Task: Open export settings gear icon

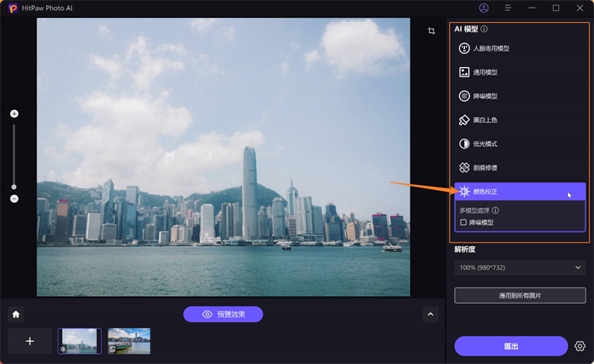Action: [580, 346]
